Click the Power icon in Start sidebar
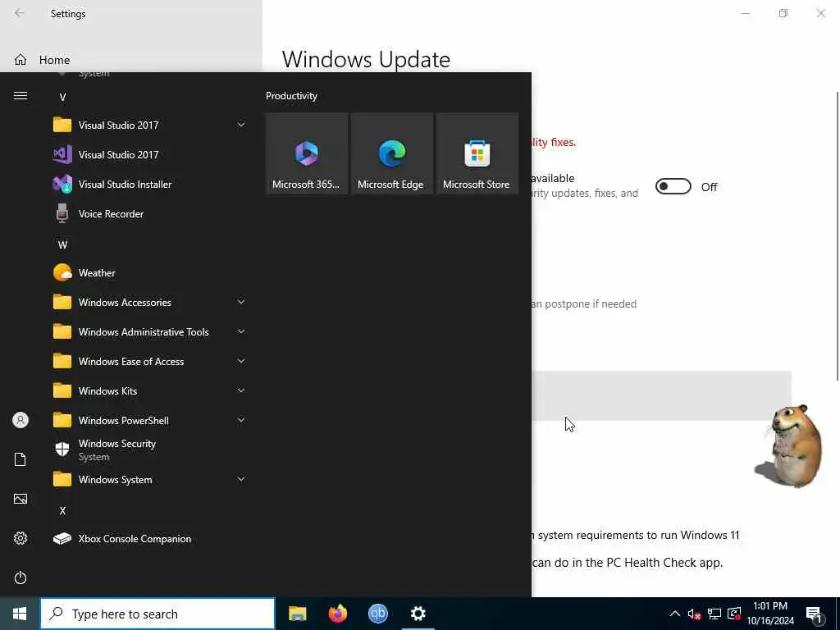 click(x=21, y=578)
